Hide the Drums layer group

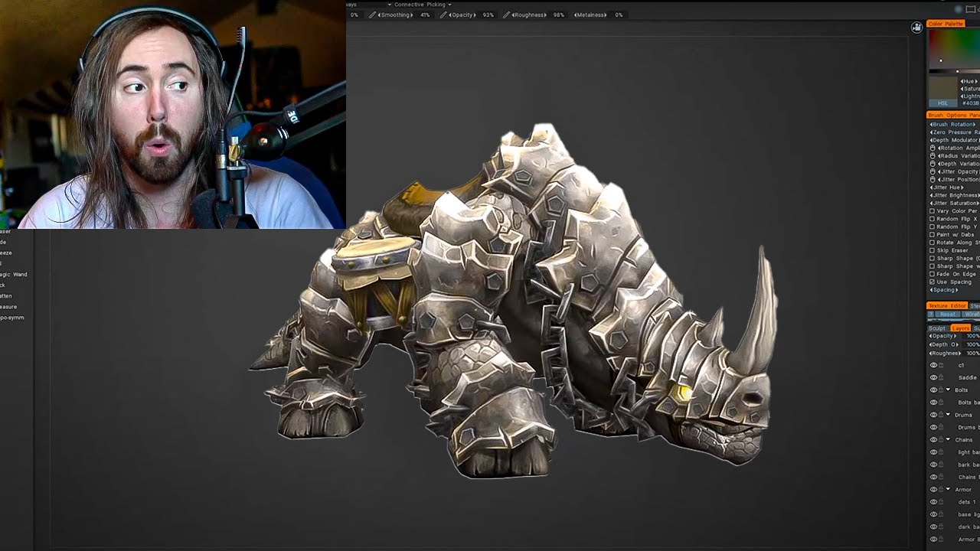[933, 415]
